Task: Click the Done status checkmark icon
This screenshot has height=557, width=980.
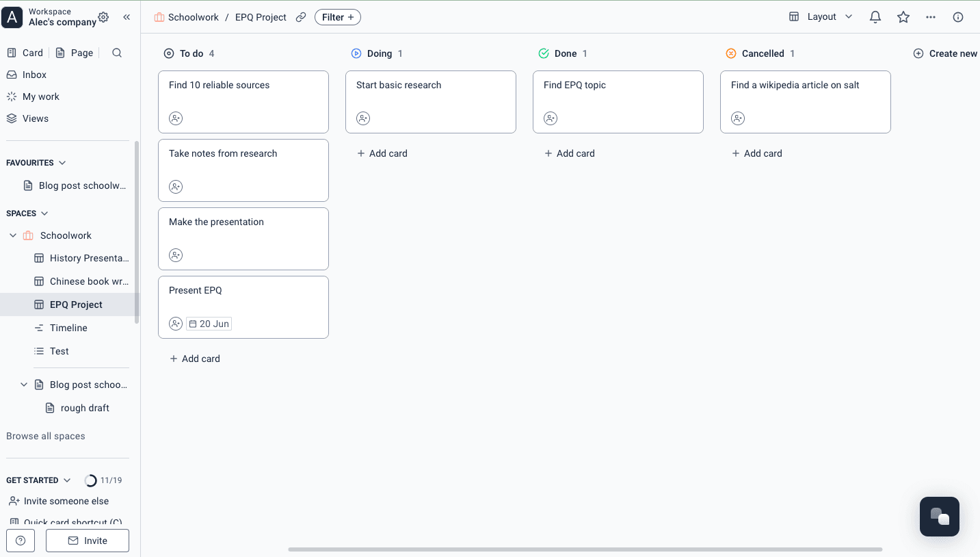Action: pyautogui.click(x=544, y=53)
